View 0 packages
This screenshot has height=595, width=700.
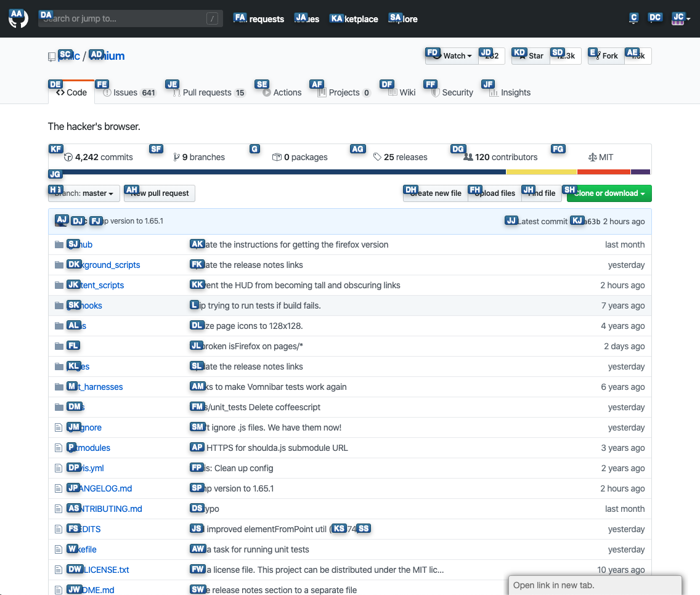coord(300,157)
